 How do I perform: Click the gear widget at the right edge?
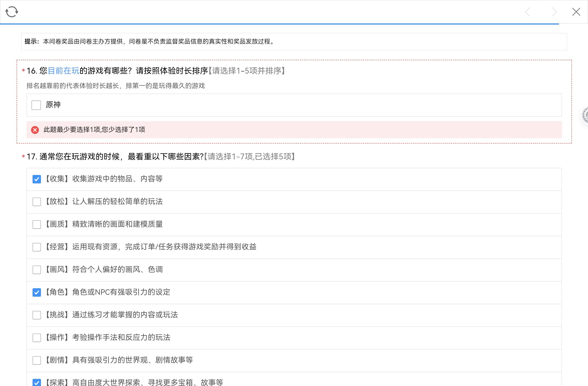(x=585, y=115)
